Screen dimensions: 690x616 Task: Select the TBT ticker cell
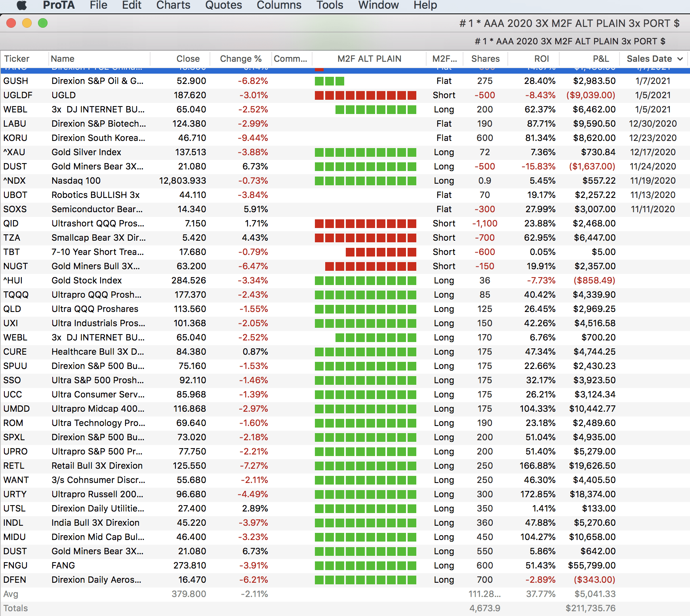click(x=11, y=252)
